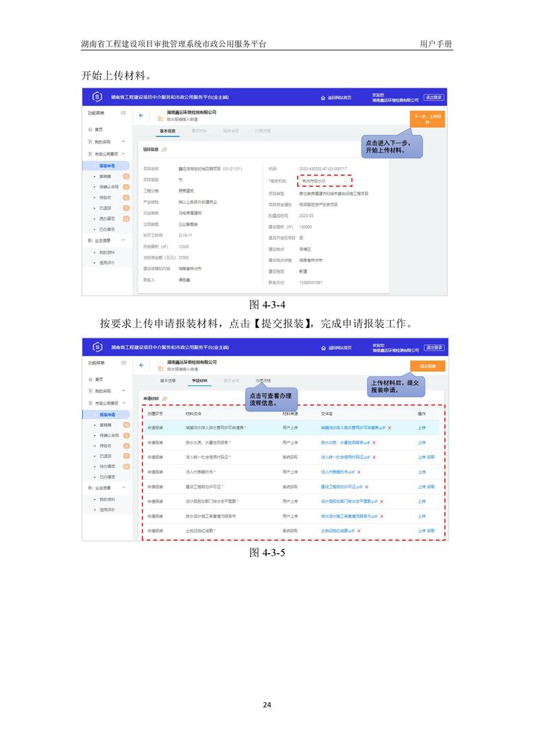Click the 市政公用事项 cart icon in figure 4-3-5

[x=90, y=403]
